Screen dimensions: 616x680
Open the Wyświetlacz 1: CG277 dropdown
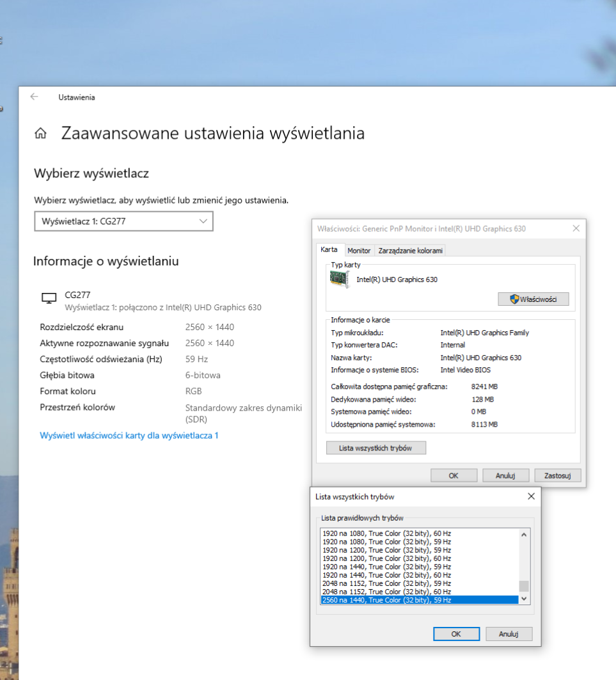coord(123,221)
